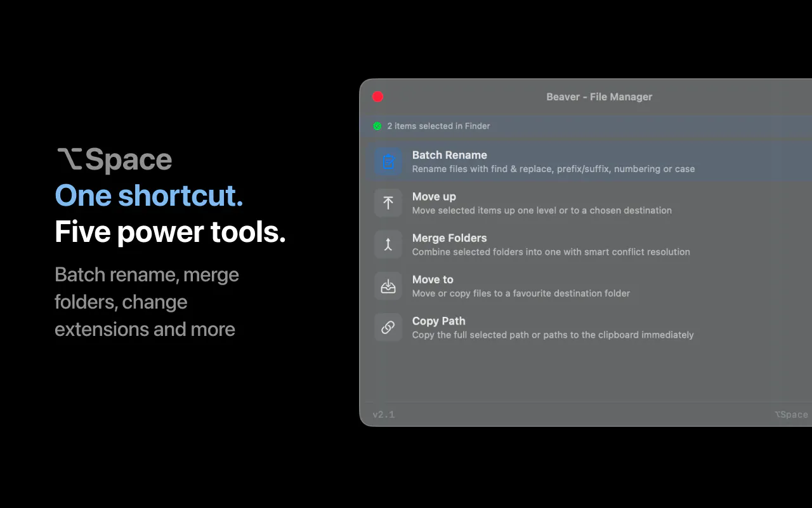
Task: Click the Move up arrow icon
Action: pos(388,203)
